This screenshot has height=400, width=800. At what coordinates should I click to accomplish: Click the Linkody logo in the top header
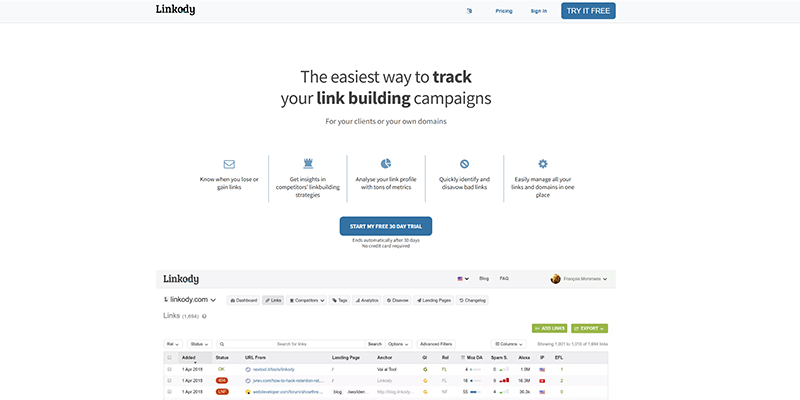tap(176, 10)
